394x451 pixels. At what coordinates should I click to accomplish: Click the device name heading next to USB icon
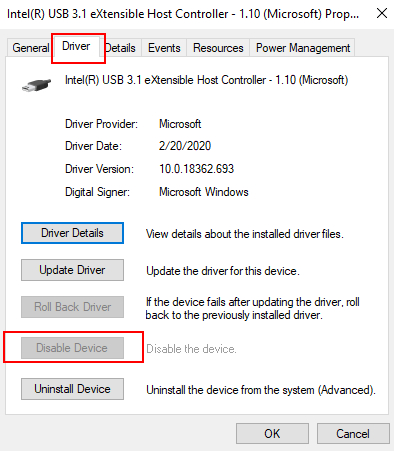pyautogui.click(x=207, y=80)
